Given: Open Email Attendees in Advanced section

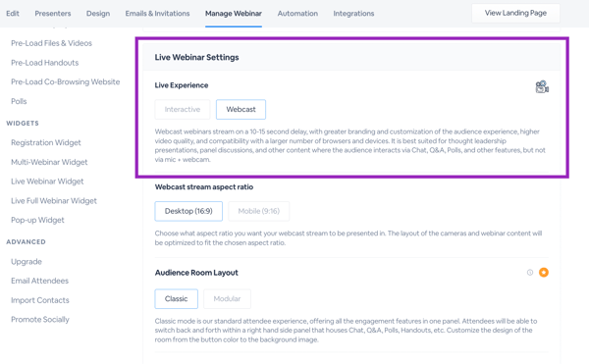Looking at the screenshot, I should [x=40, y=281].
